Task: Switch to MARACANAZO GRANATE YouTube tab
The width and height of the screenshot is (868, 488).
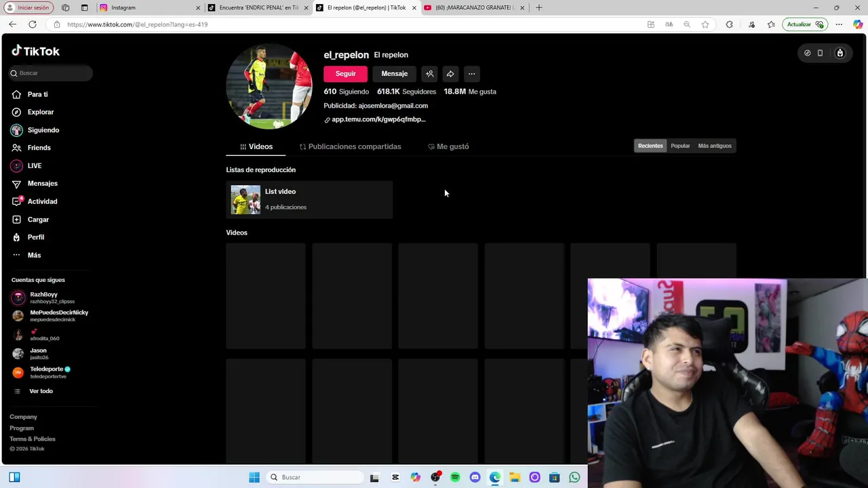Action: pos(475,7)
